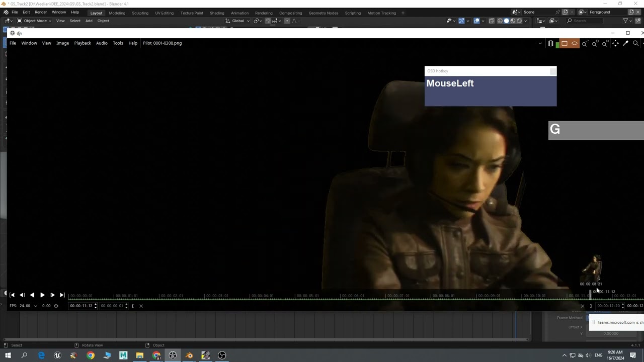The image size is (644, 362).
Task: Open the djv Image menu
Action: [x=62, y=43]
